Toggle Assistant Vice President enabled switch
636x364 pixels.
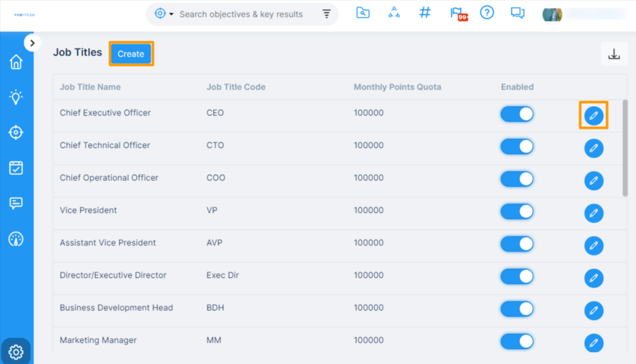pyautogui.click(x=517, y=244)
